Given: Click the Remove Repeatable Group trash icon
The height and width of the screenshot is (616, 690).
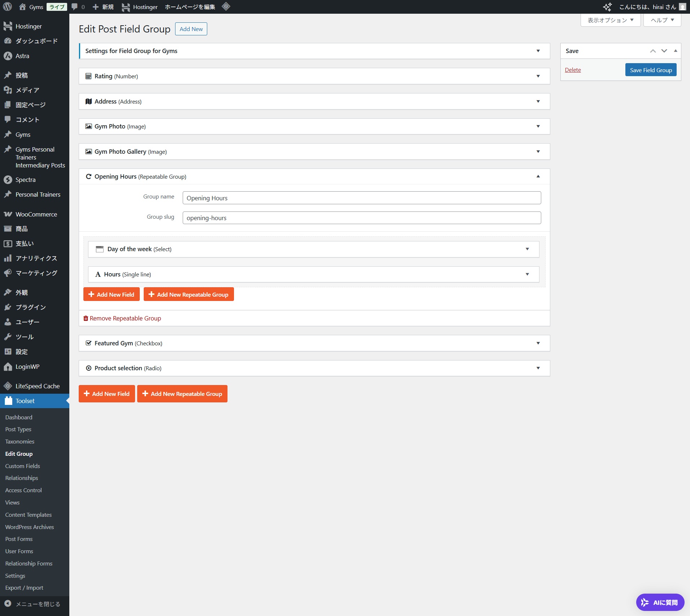Looking at the screenshot, I should click(x=86, y=318).
